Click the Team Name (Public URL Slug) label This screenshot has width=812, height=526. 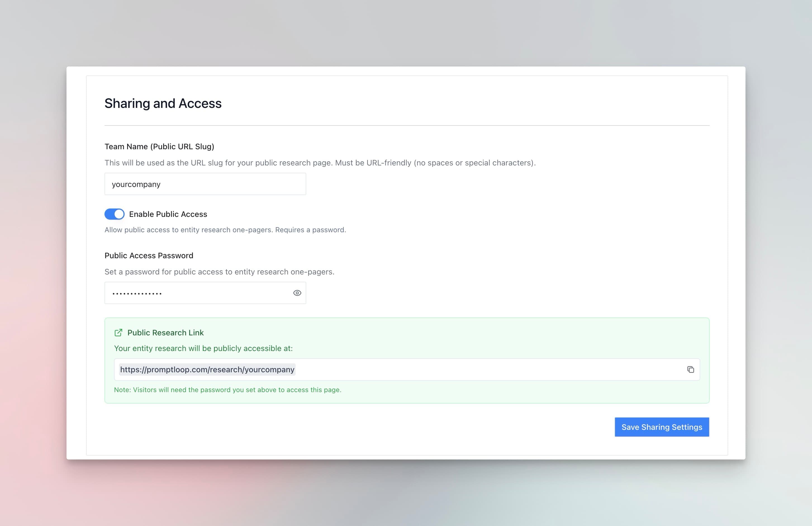(x=159, y=146)
